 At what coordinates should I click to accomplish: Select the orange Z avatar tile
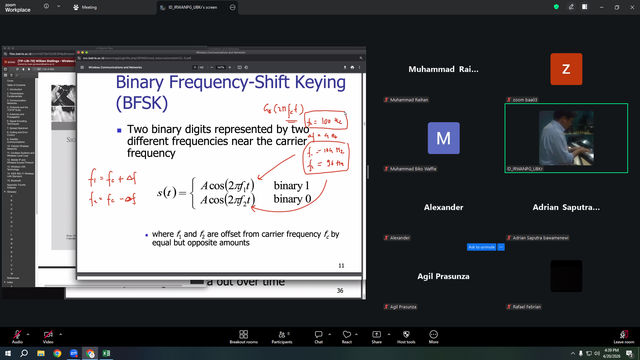pyautogui.click(x=566, y=69)
